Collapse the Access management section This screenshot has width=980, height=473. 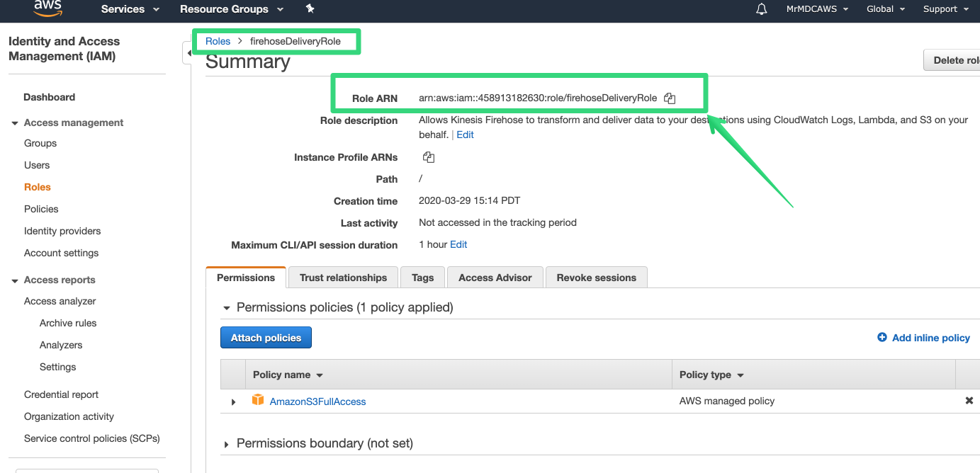tap(15, 123)
